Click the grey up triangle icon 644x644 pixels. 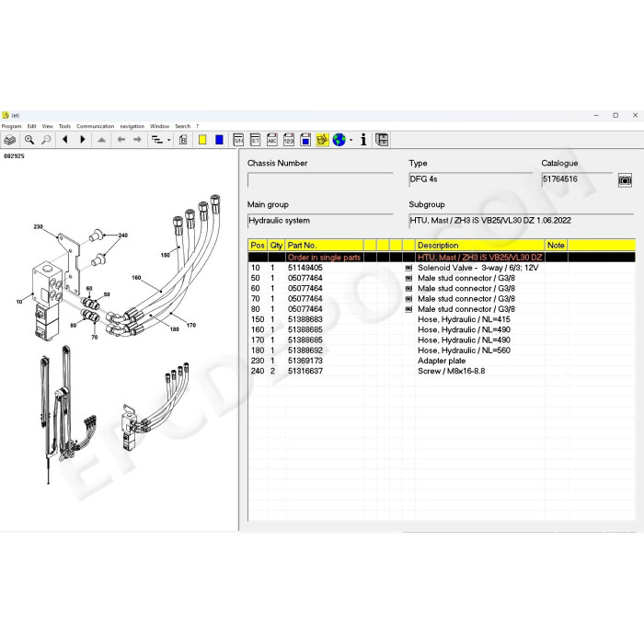tap(101, 140)
